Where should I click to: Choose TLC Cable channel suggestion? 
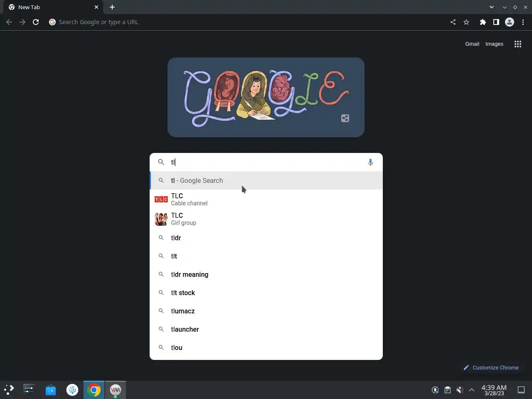(266, 199)
